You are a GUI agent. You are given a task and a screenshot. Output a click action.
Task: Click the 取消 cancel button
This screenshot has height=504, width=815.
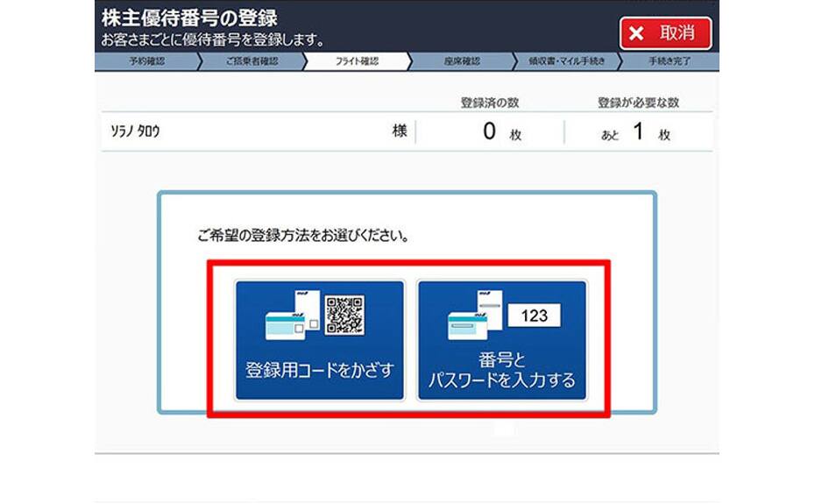tap(665, 33)
